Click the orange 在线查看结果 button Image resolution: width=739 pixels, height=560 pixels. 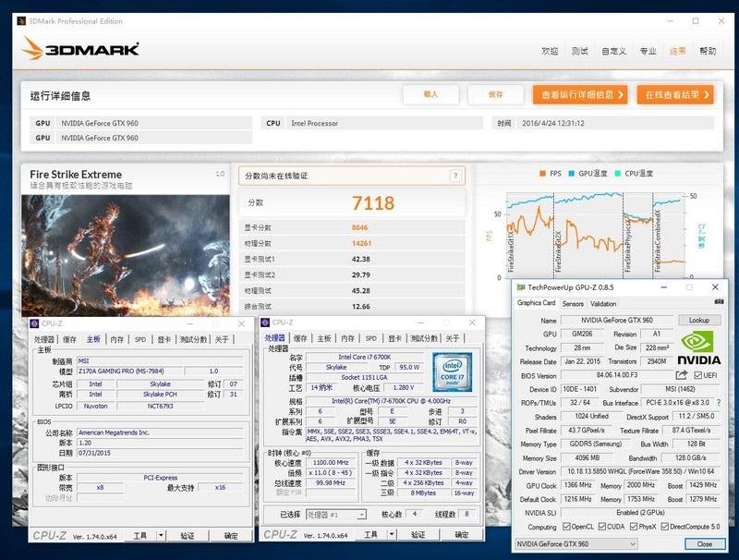[675, 94]
